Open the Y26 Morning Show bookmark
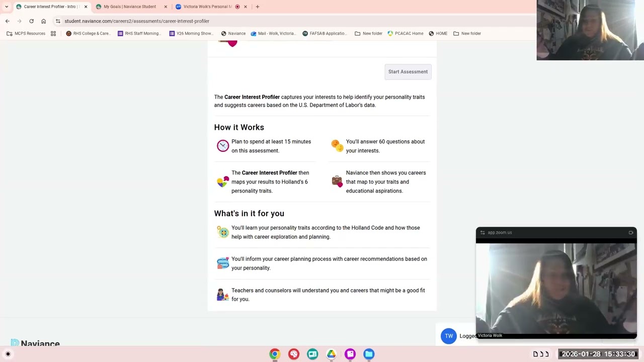644x362 pixels. [x=191, y=33]
